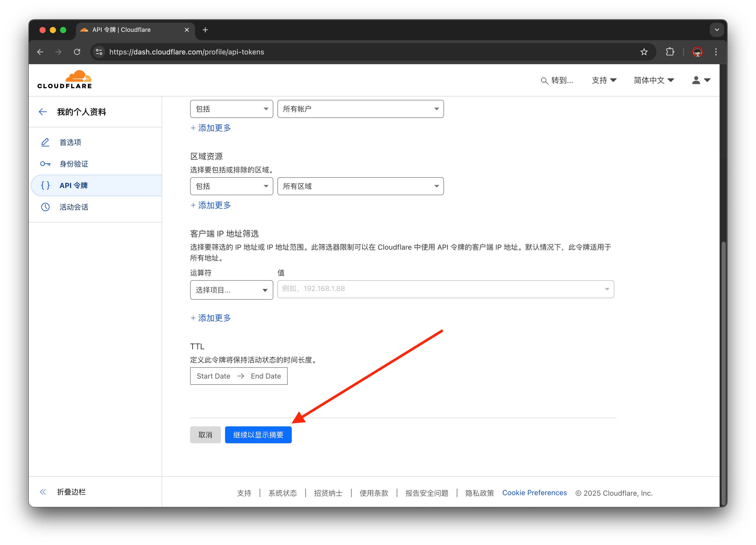Click the 折叠边栏 double-chevron icon
This screenshot has width=756, height=545.
43,492
